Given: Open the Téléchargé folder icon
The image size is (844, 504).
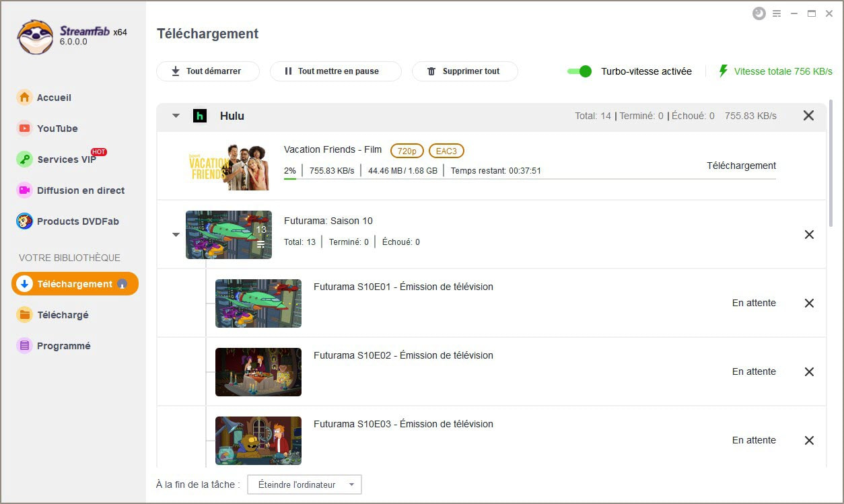Looking at the screenshot, I should pos(24,315).
